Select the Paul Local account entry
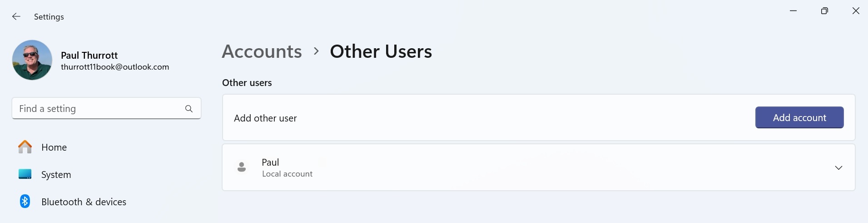 (287, 167)
